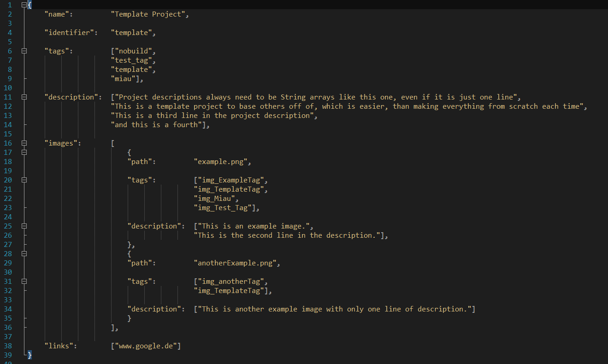Collapse the "images" array fold on line 16
608x364 pixels.
coord(24,143)
